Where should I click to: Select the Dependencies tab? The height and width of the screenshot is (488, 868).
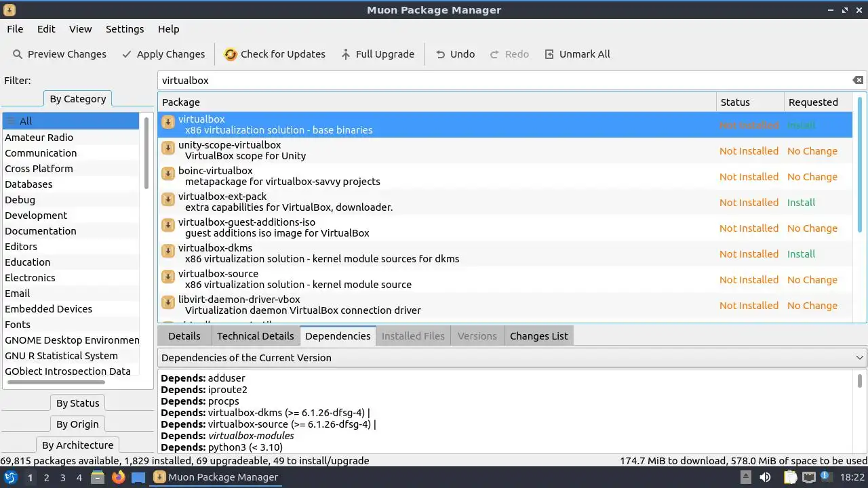(x=338, y=336)
